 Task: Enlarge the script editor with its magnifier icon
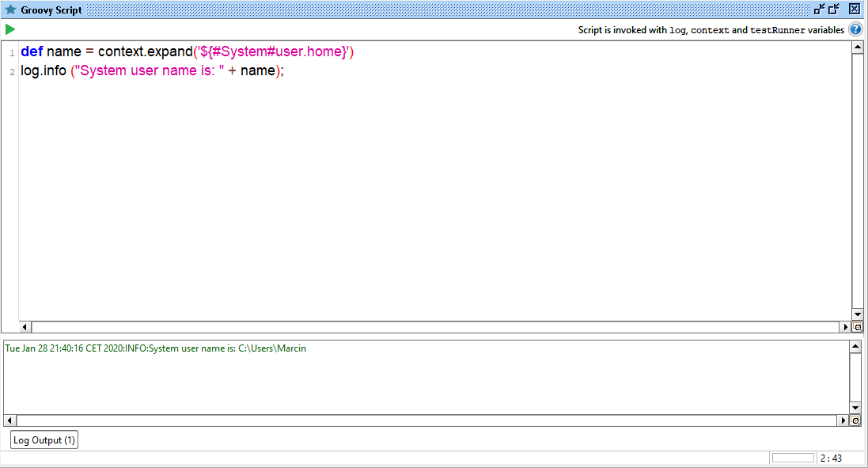coord(858,326)
